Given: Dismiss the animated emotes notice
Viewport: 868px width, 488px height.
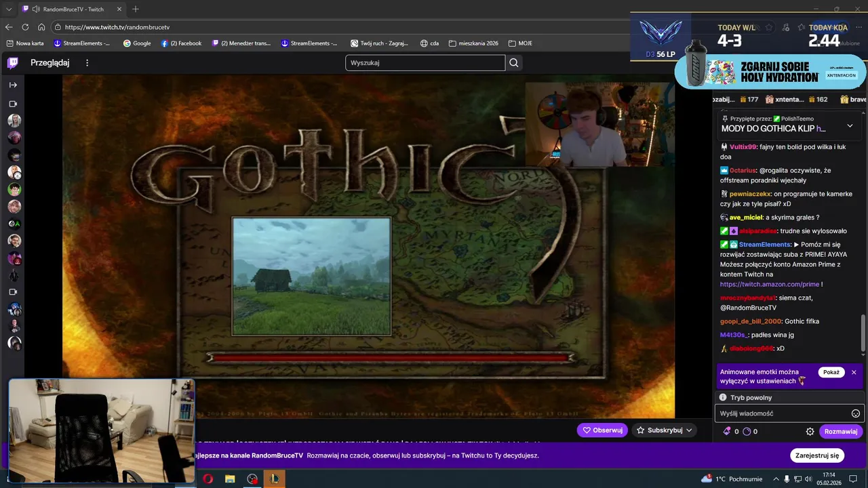Looking at the screenshot, I should (x=854, y=372).
